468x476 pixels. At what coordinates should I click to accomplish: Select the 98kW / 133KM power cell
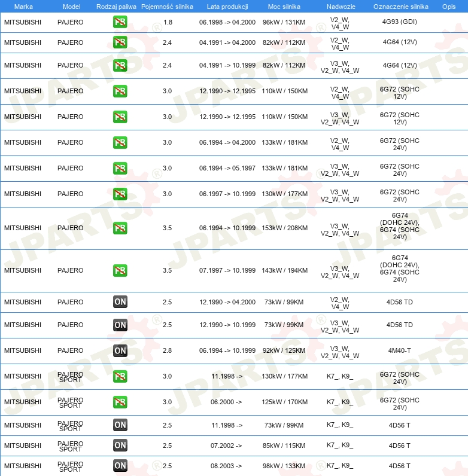pos(284,466)
